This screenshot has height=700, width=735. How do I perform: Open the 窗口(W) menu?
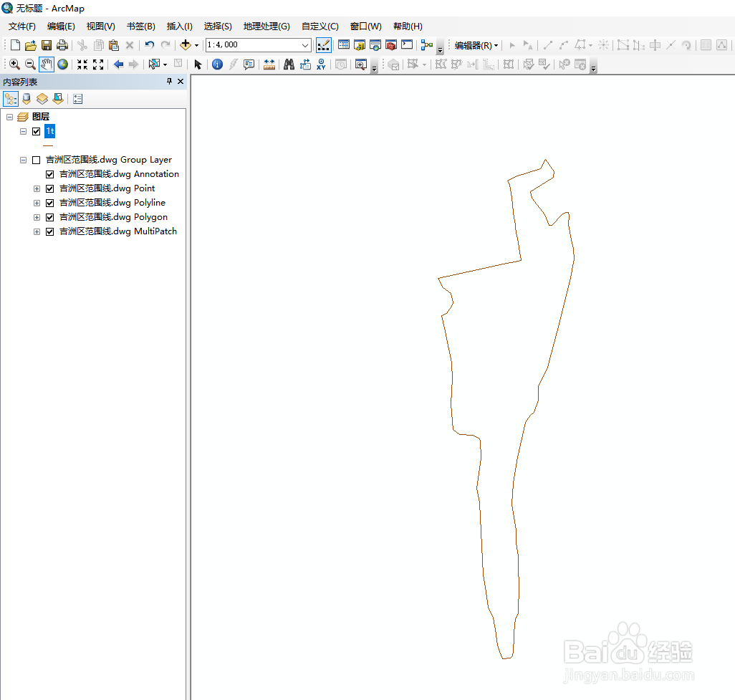[366, 27]
